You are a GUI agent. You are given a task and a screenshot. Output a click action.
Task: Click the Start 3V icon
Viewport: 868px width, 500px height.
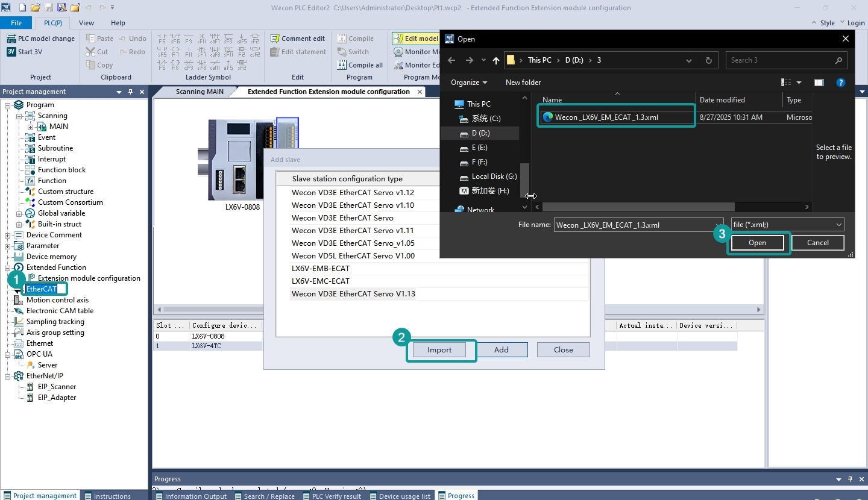11,52
